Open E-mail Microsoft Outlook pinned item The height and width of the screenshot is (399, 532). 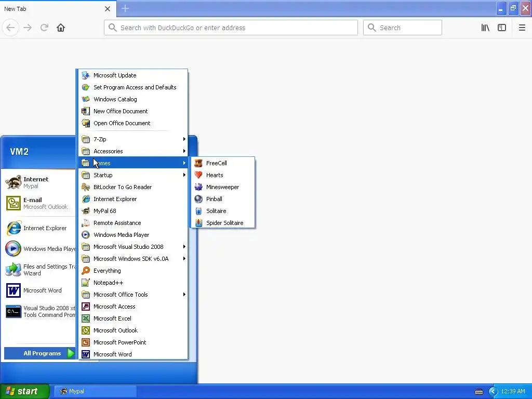coord(39,203)
